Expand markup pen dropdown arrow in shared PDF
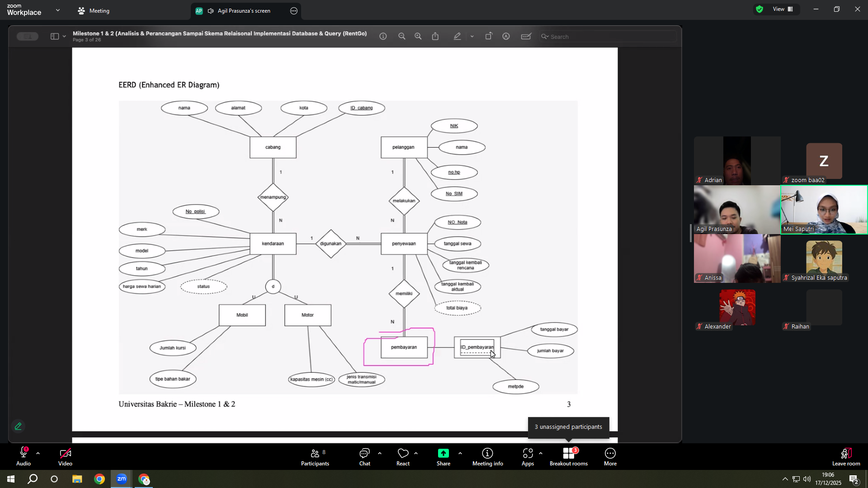 (x=472, y=37)
